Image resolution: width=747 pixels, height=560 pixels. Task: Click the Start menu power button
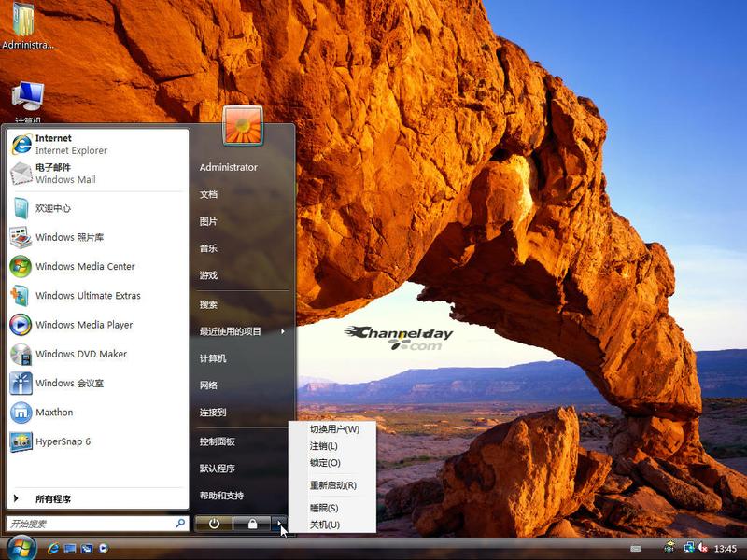[x=214, y=524]
